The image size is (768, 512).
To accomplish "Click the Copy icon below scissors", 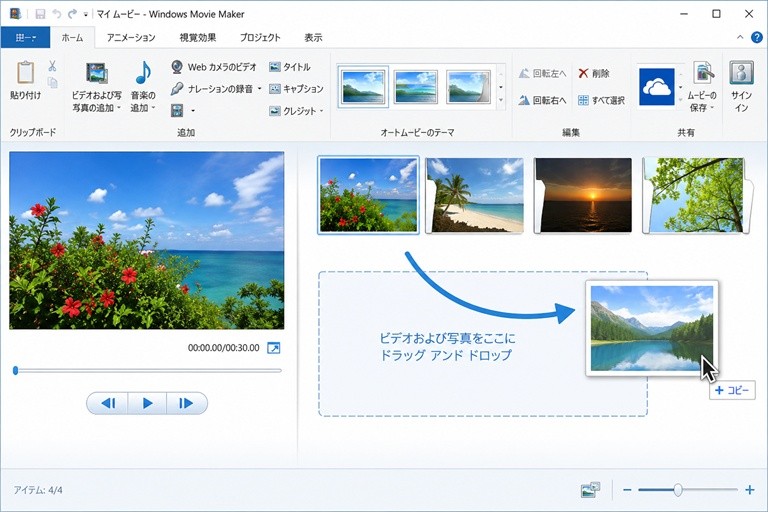I will [x=52, y=82].
